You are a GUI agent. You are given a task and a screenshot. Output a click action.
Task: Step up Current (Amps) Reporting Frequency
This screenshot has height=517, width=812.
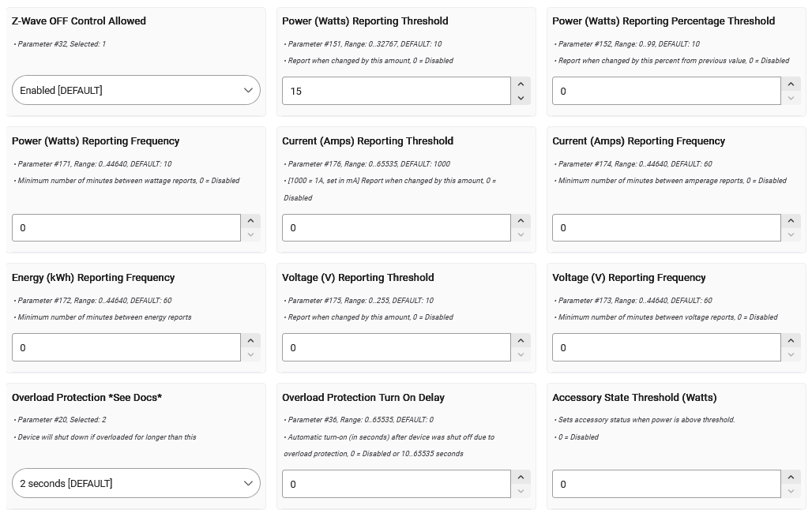coord(791,221)
